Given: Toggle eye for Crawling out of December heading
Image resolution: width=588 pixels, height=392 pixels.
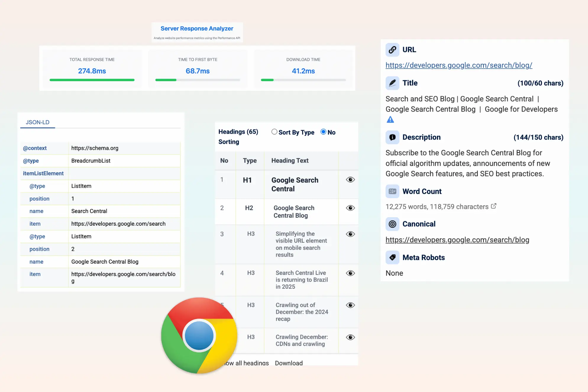Looking at the screenshot, I should coord(350,305).
